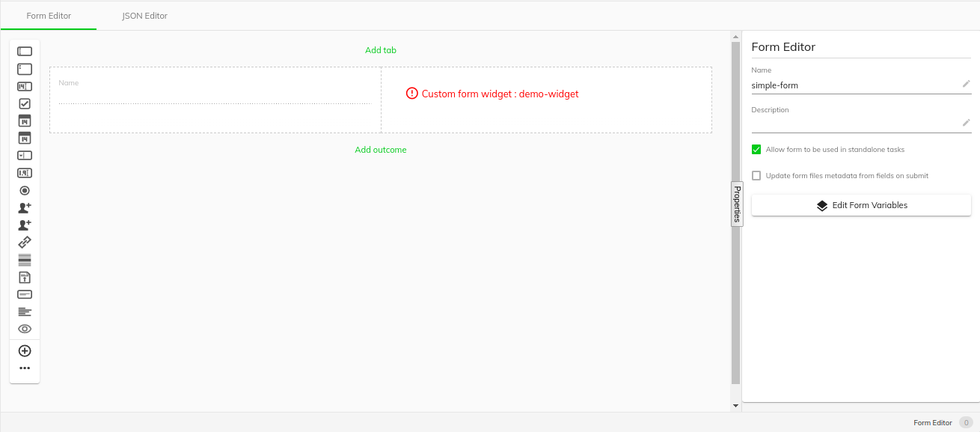
Task: Select the display text widget icon
Action: pyautogui.click(x=25, y=311)
